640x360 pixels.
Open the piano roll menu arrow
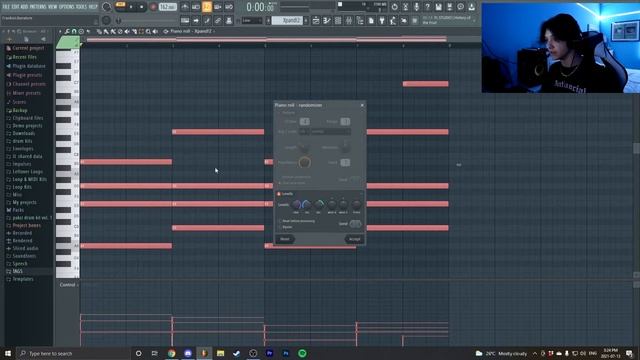(x=60, y=31)
